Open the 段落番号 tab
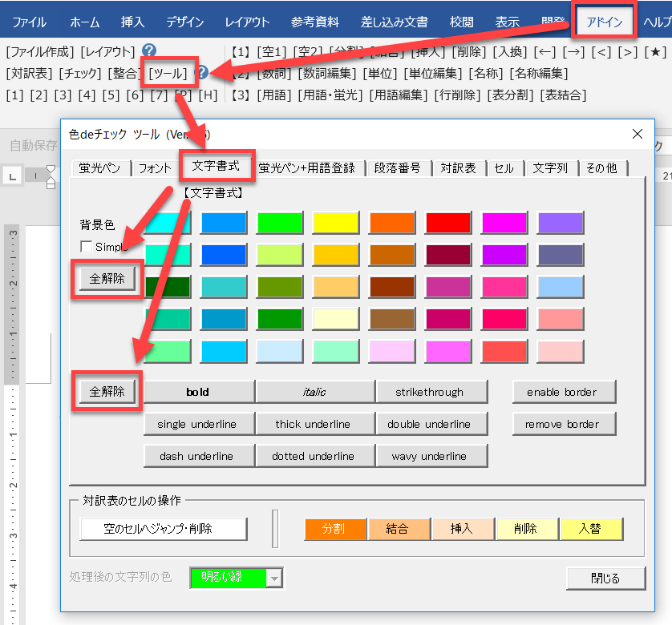This screenshot has width=672, height=625. click(x=398, y=167)
